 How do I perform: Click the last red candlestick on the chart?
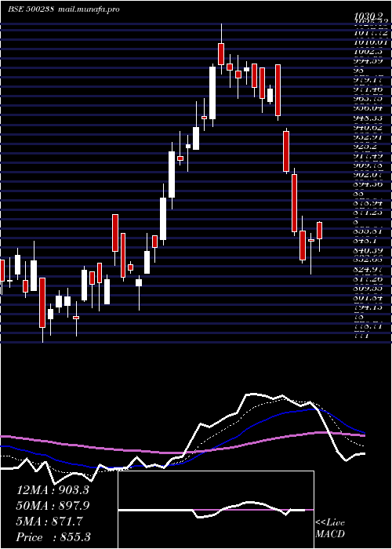[320, 231]
